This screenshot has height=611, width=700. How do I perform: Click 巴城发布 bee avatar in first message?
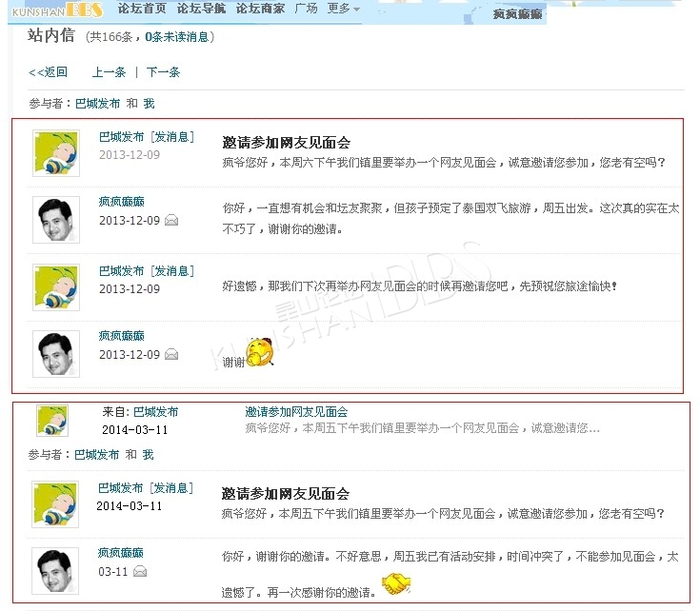pyautogui.click(x=56, y=153)
